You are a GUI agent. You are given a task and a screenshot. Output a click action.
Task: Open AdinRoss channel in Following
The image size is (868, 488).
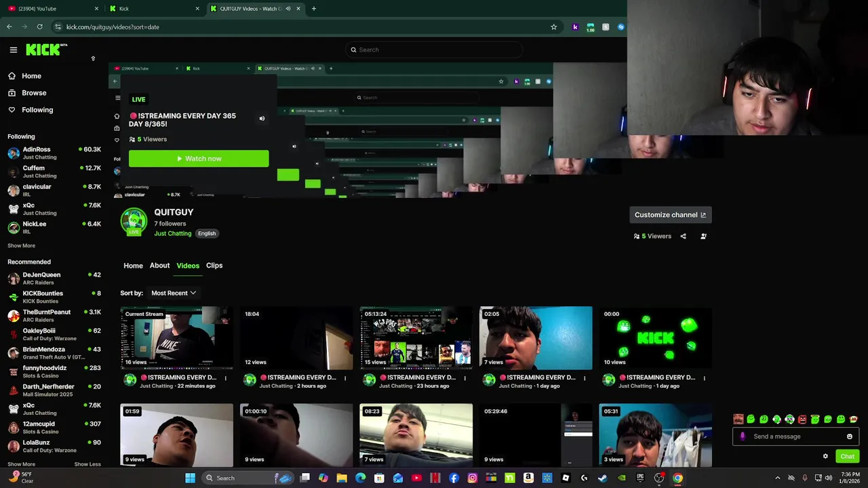[x=54, y=153]
